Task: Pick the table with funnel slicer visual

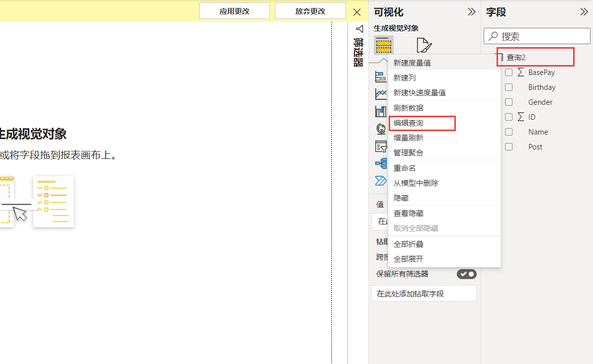Action: point(381,146)
